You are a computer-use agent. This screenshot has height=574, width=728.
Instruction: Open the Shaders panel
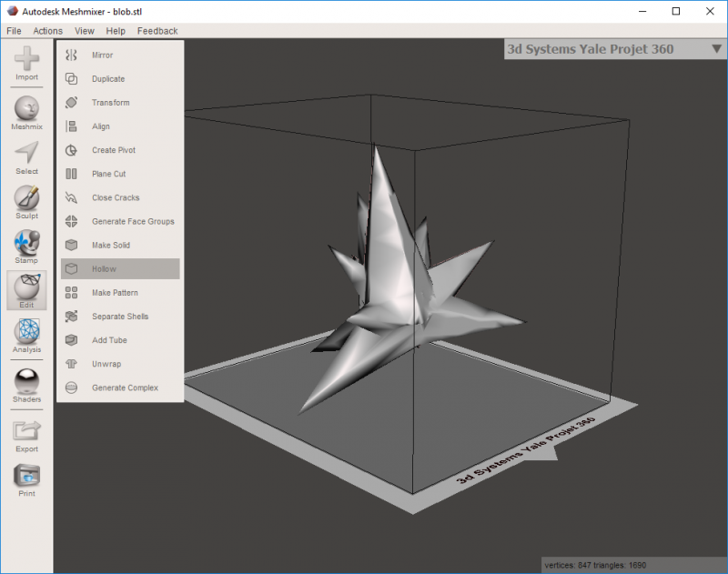(26, 386)
